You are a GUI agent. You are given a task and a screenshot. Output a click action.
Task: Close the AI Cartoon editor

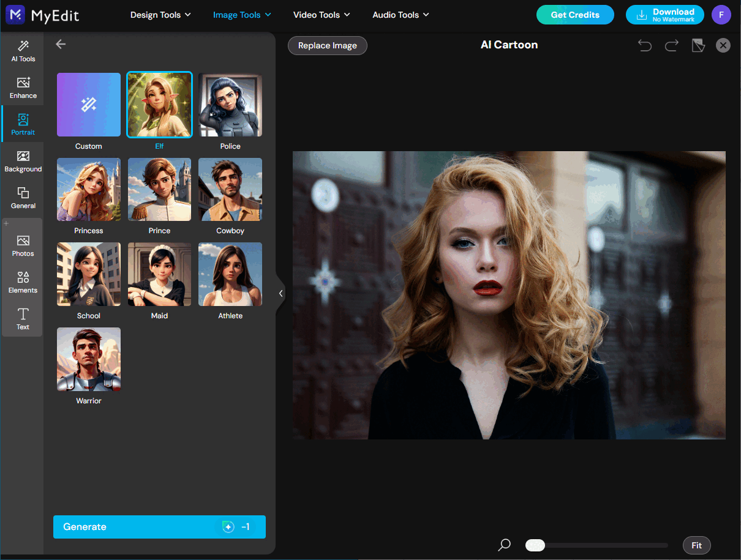(723, 45)
